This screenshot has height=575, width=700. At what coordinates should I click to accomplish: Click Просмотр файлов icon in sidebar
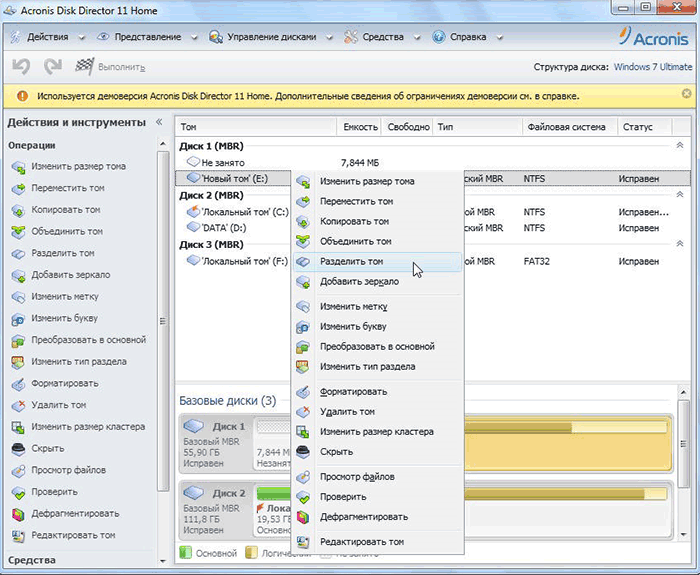(x=18, y=471)
